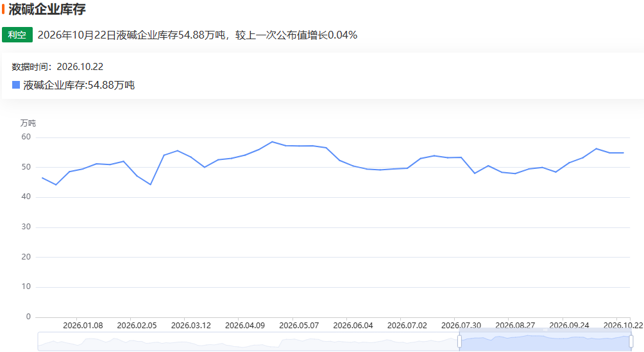Click the line's first data point at far left

coord(42,178)
